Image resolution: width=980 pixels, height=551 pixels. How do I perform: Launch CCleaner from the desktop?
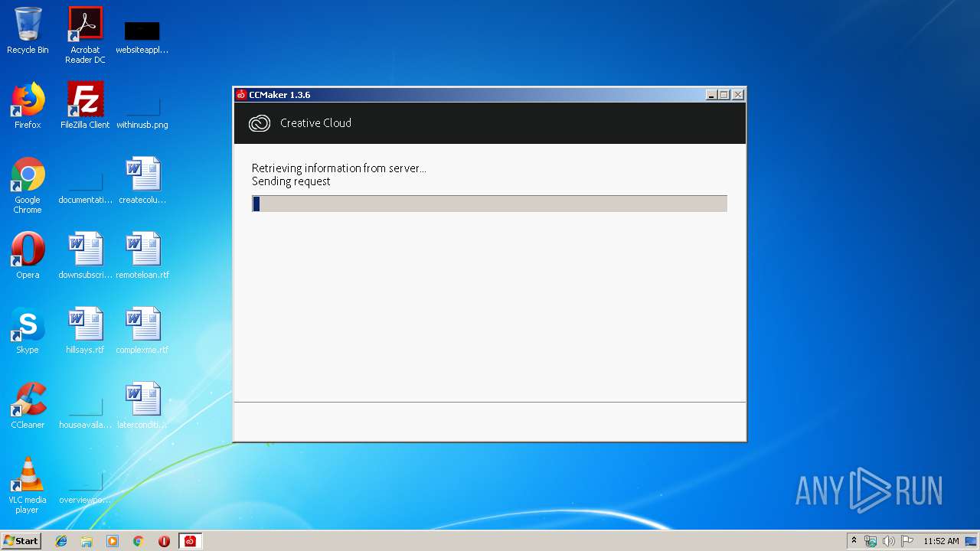coord(28,406)
